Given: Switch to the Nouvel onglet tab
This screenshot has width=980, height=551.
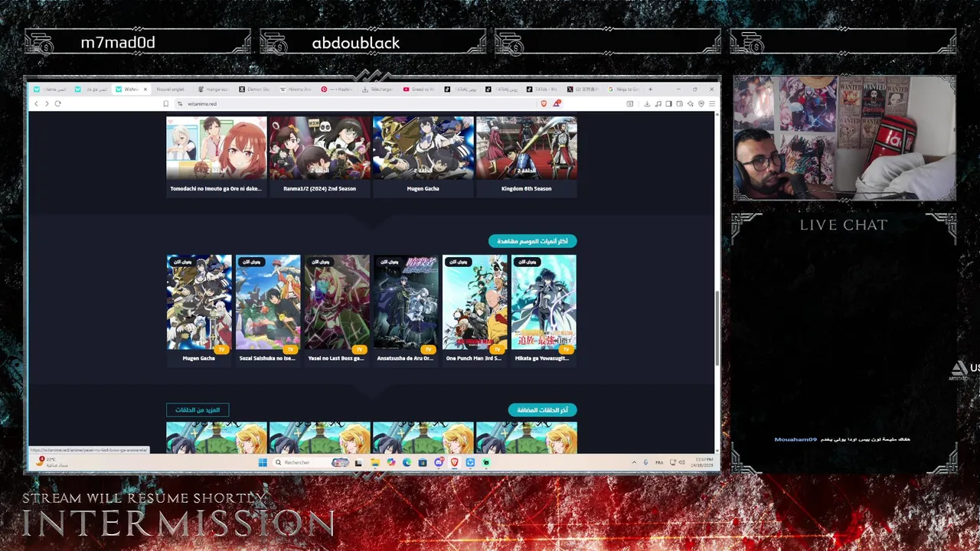Looking at the screenshot, I should (x=170, y=90).
